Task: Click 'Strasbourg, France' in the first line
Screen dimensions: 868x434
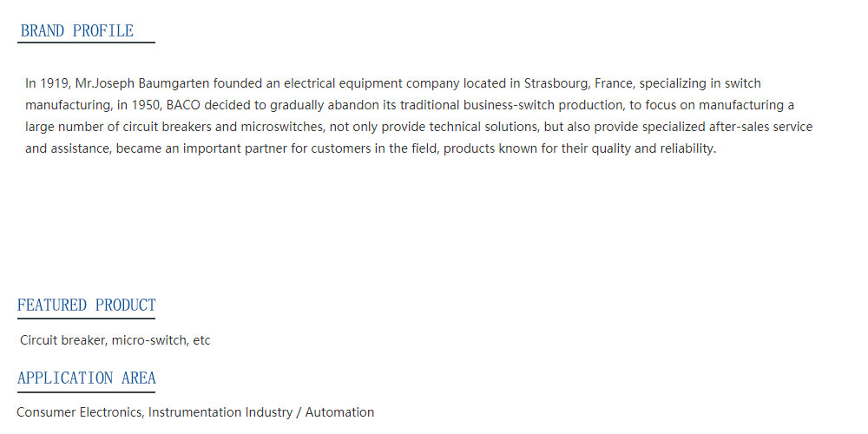Action: click(580, 83)
